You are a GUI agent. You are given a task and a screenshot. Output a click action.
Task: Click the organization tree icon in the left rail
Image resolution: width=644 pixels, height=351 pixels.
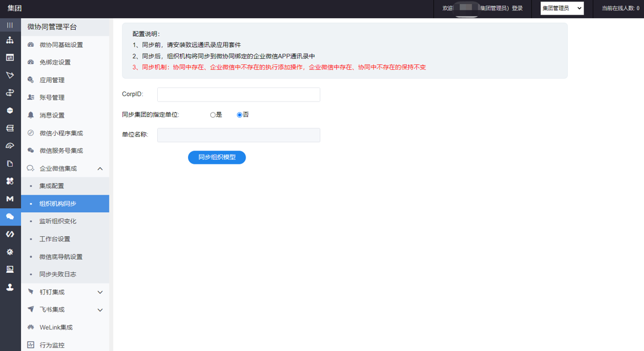pos(10,40)
